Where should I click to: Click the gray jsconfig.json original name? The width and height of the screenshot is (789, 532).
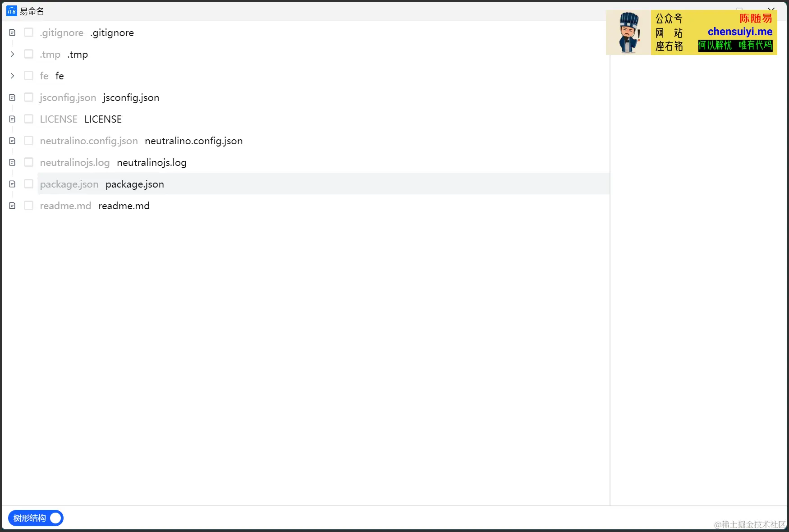68,98
